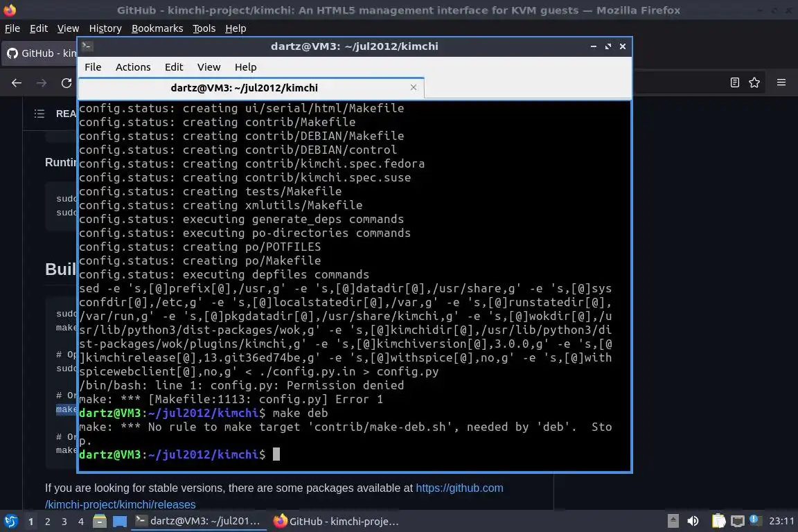Click the removable media eject tray icon

tap(673, 521)
